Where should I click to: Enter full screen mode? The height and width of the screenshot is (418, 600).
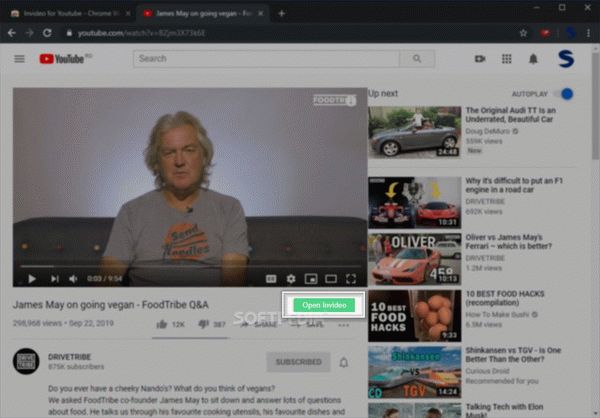point(351,279)
